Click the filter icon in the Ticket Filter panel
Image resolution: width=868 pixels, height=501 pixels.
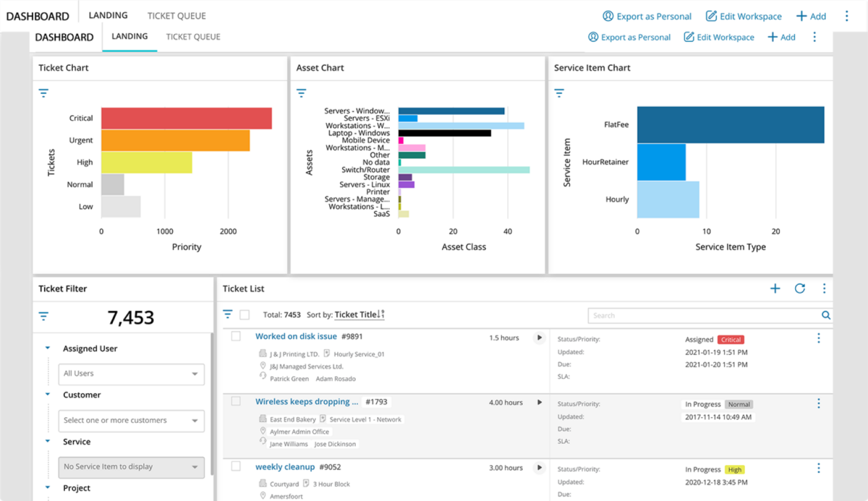43,315
